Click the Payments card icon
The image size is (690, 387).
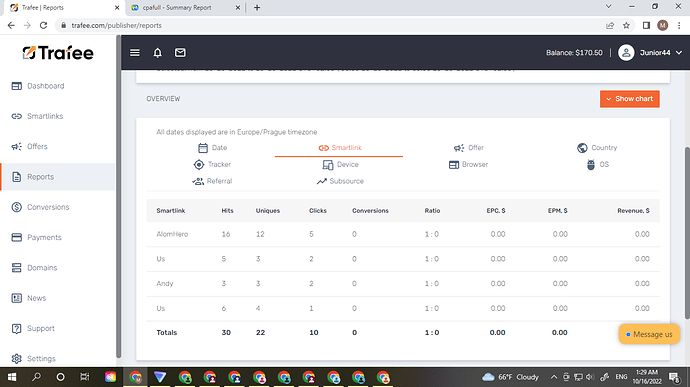16,237
